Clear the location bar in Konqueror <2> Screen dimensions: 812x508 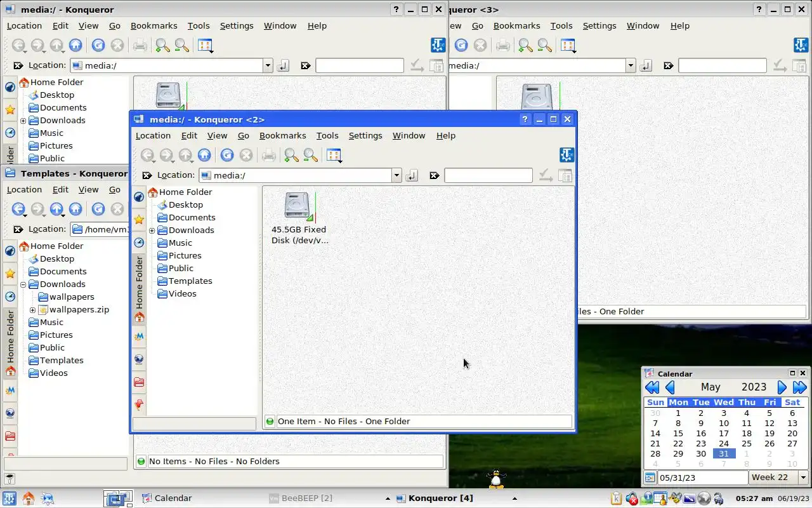[x=147, y=175]
